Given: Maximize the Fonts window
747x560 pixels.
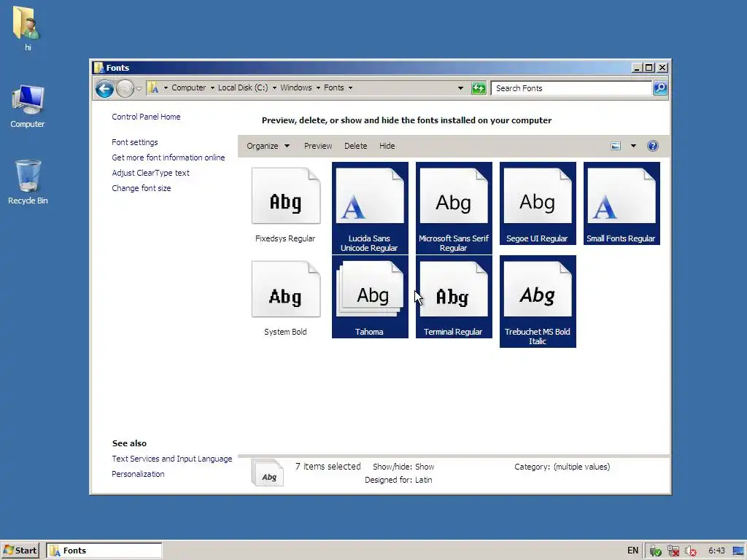Looking at the screenshot, I should tap(649, 68).
